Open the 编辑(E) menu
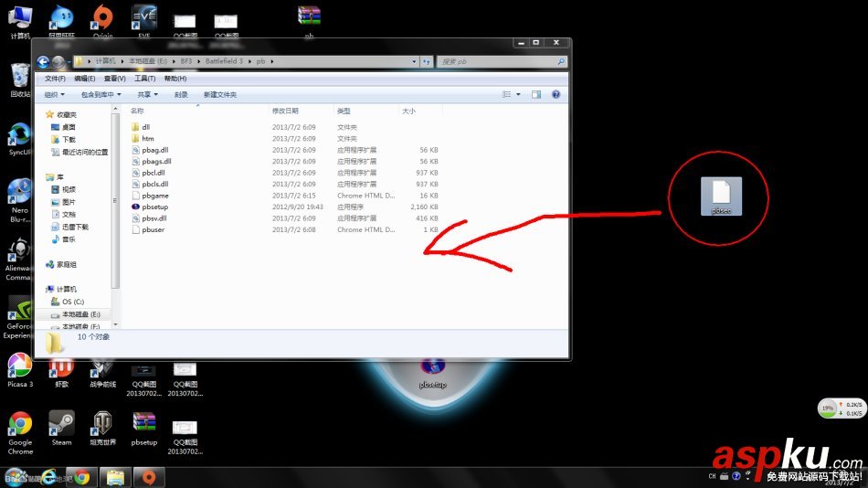Screen dimensions: 868x488 pos(85,79)
